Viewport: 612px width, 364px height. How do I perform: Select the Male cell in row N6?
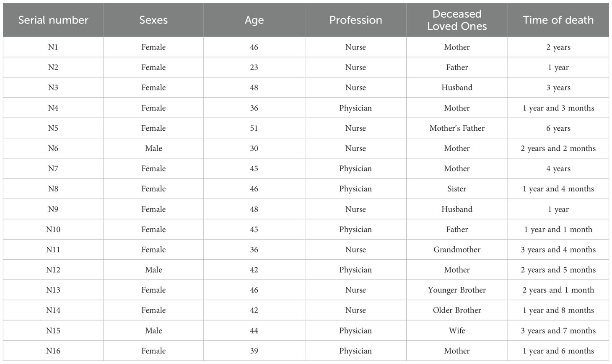(153, 148)
